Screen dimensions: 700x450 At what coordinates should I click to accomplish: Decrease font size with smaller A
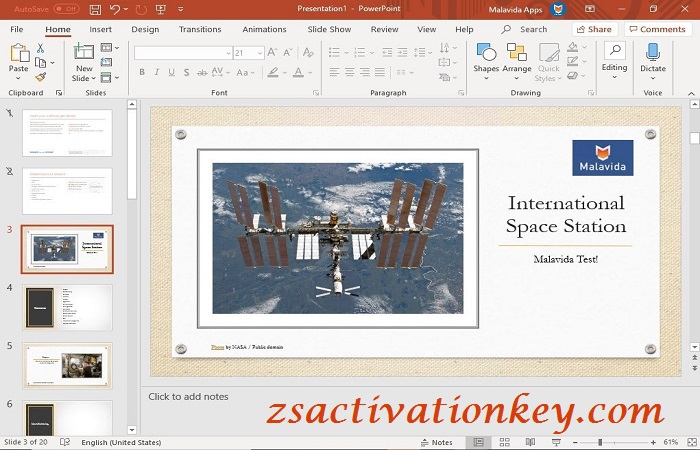point(288,53)
